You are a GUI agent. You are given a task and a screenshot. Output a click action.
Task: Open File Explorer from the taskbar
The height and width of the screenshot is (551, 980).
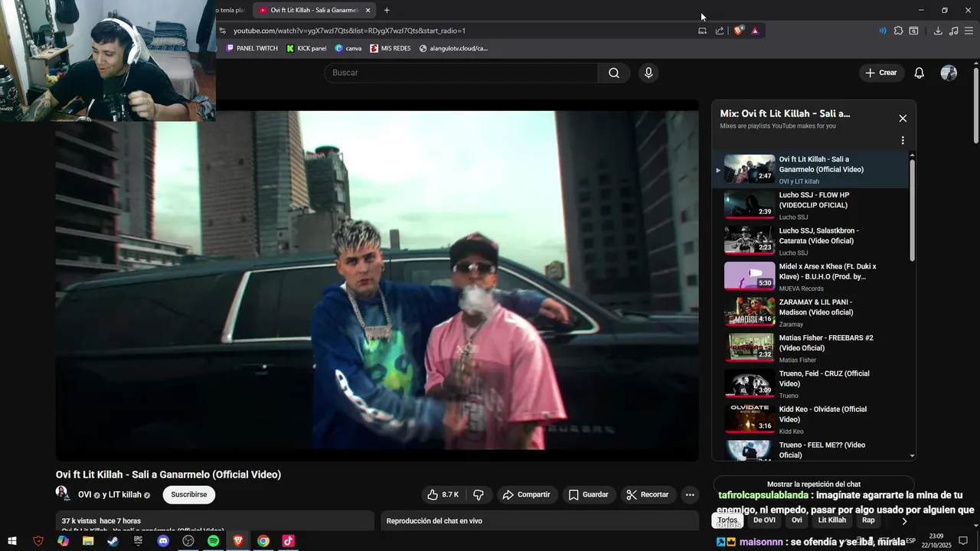(88, 541)
